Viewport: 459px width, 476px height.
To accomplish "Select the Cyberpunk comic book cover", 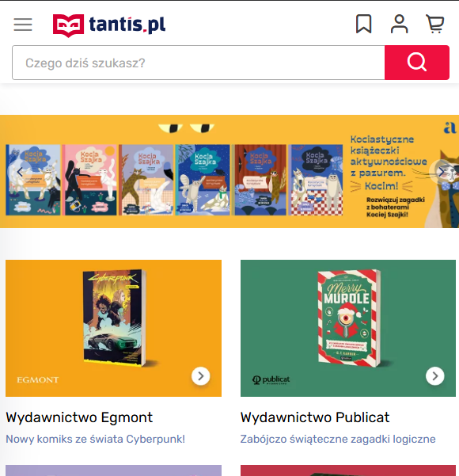I will click(x=115, y=318).
